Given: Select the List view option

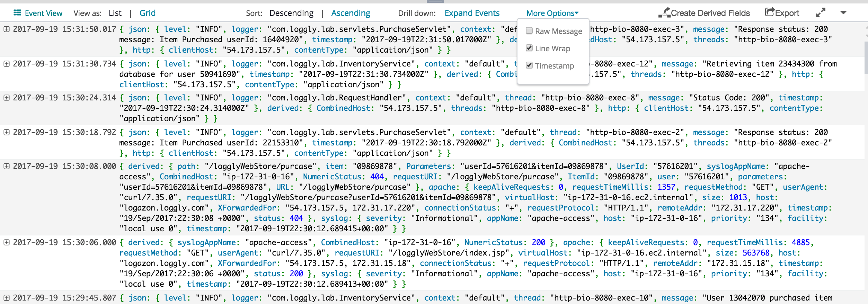Looking at the screenshot, I should [115, 13].
